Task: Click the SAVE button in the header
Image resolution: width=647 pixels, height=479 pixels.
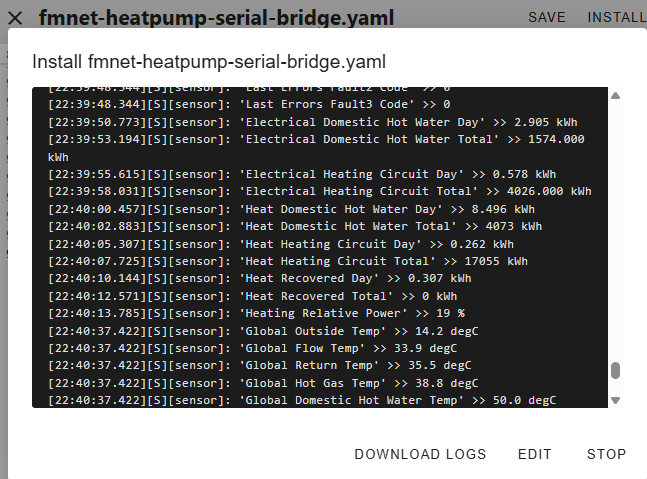Action: click(547, 17)
